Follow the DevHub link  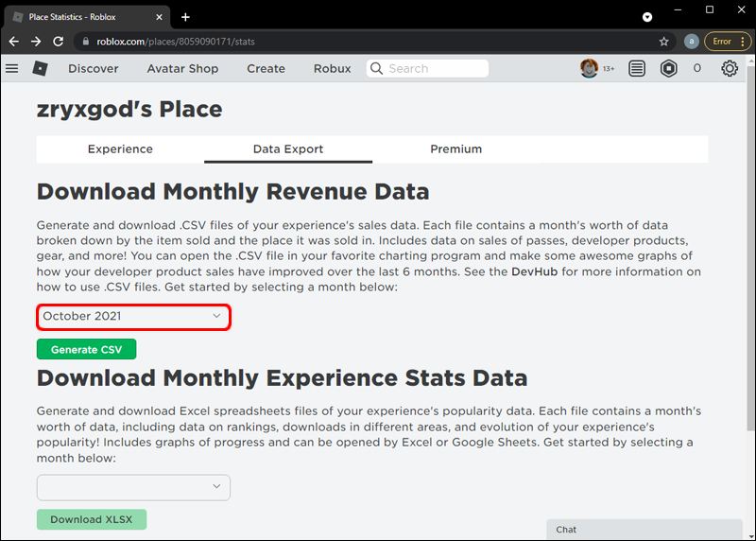pos(531,271)
